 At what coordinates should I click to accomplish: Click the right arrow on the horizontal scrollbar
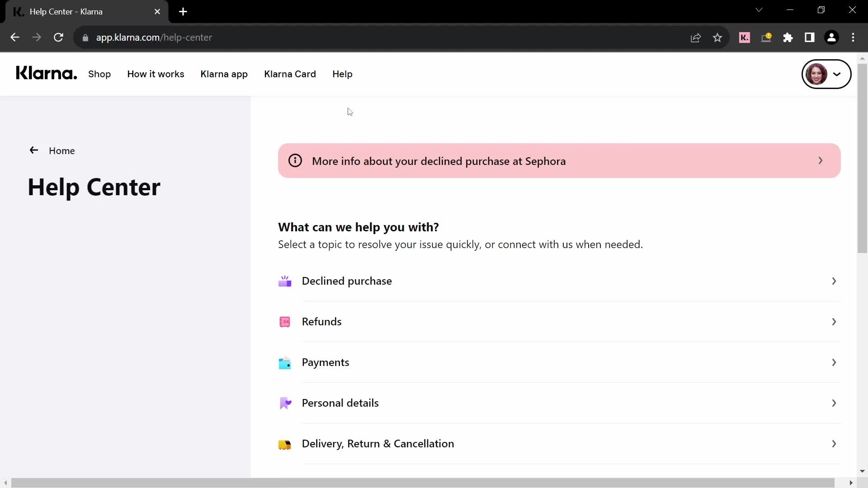click(851, 483)
